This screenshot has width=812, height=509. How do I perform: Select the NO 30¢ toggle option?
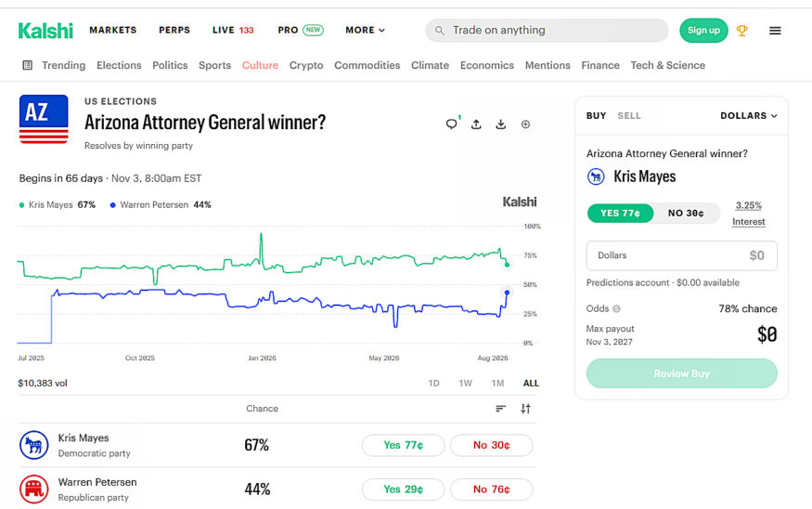point(686,213)
